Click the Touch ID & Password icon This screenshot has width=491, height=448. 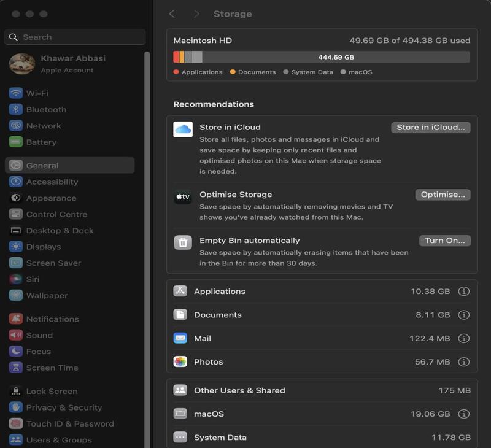tap(16, 423)
